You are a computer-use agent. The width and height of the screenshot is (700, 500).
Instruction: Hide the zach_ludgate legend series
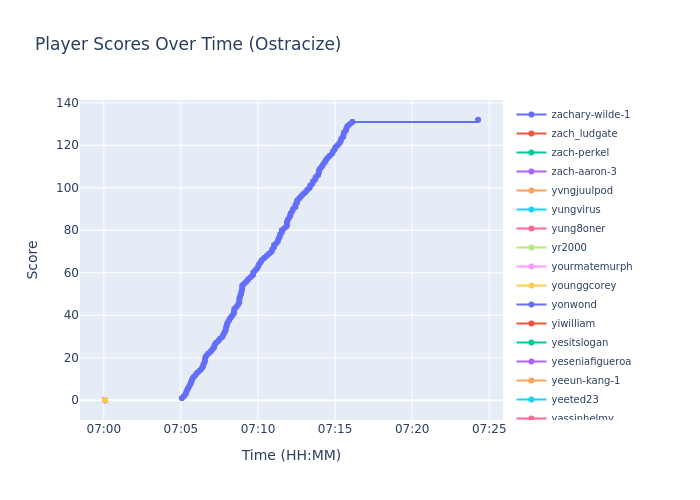[x=584, y=134]
